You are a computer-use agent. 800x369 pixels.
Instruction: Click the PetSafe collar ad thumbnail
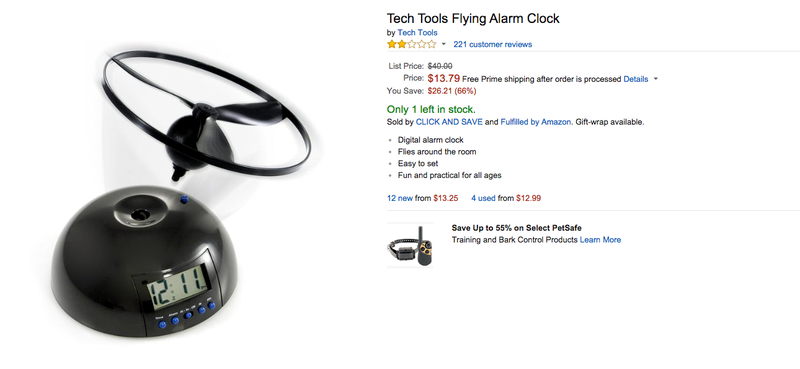(410, 245)
